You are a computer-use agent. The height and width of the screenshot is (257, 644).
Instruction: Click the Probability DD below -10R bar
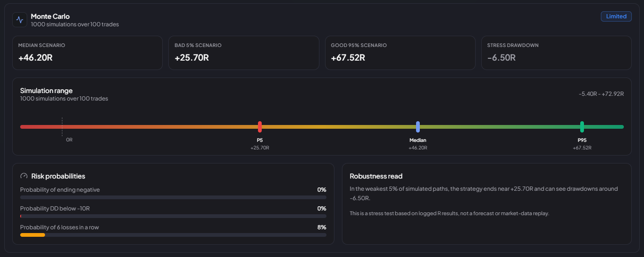173,216
